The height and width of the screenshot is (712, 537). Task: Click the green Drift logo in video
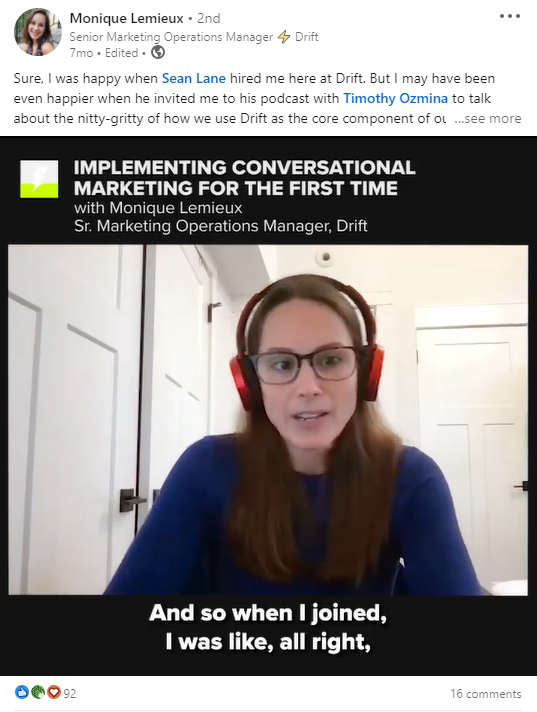coord(39,179)
